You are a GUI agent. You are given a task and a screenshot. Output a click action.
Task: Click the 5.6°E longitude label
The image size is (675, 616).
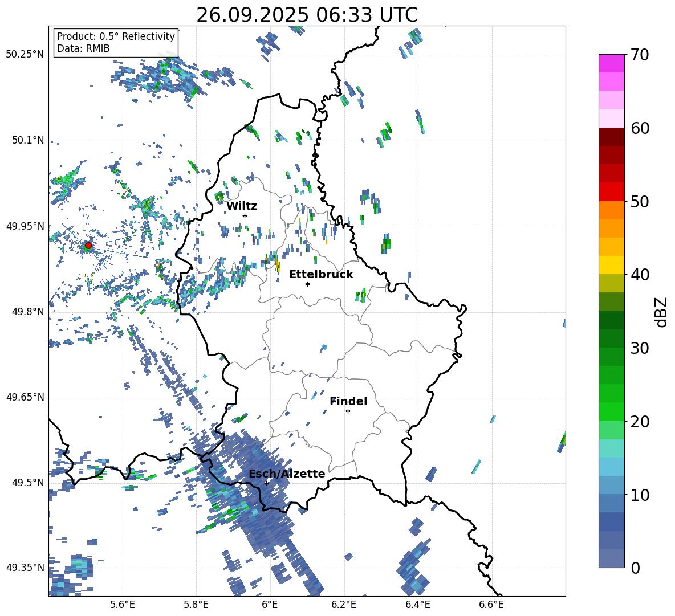123,605
